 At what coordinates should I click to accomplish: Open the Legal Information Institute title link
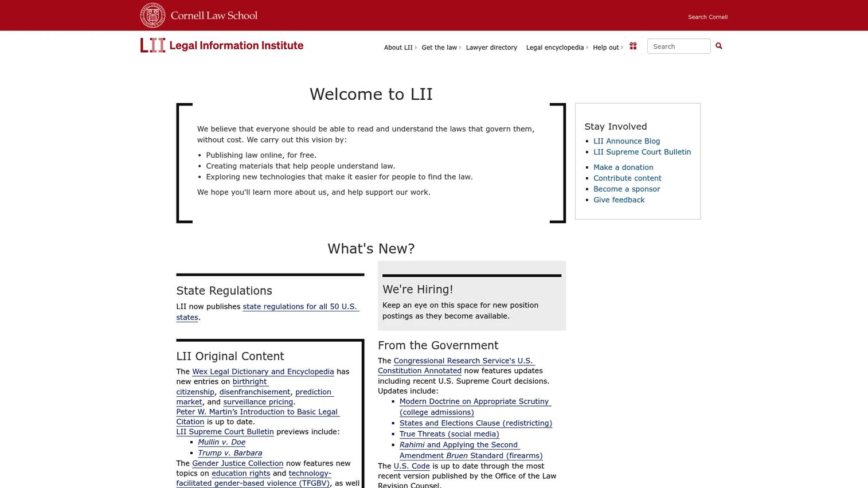pos(236,45)
